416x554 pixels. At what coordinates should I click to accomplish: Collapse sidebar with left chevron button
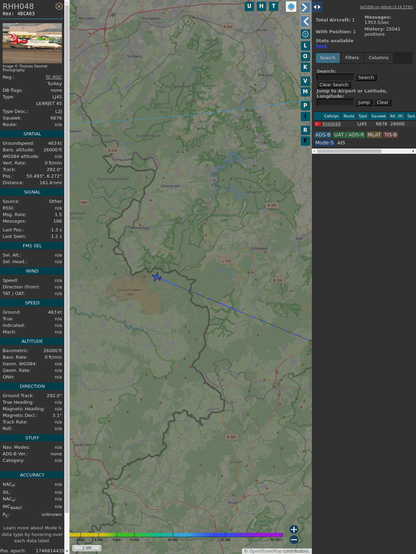tap(305, 22)
